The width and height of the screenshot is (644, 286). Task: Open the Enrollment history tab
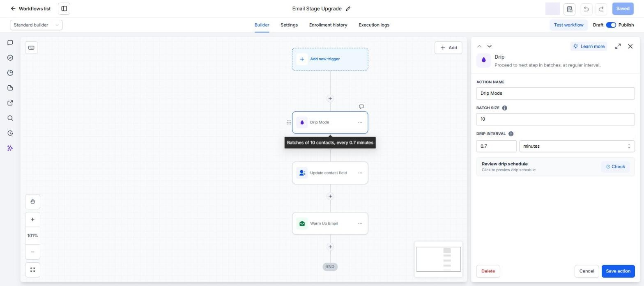click(328, 25)
